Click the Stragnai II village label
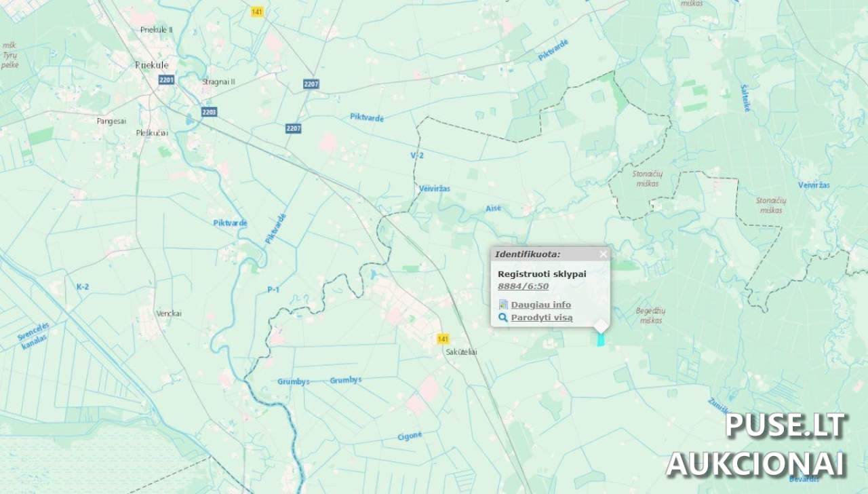This screenshot has width=868, height=494. point(218,81)
